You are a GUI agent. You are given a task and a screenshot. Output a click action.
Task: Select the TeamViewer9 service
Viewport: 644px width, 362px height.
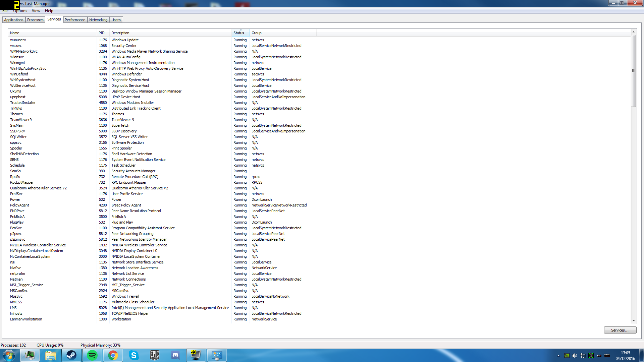[21, 120]
